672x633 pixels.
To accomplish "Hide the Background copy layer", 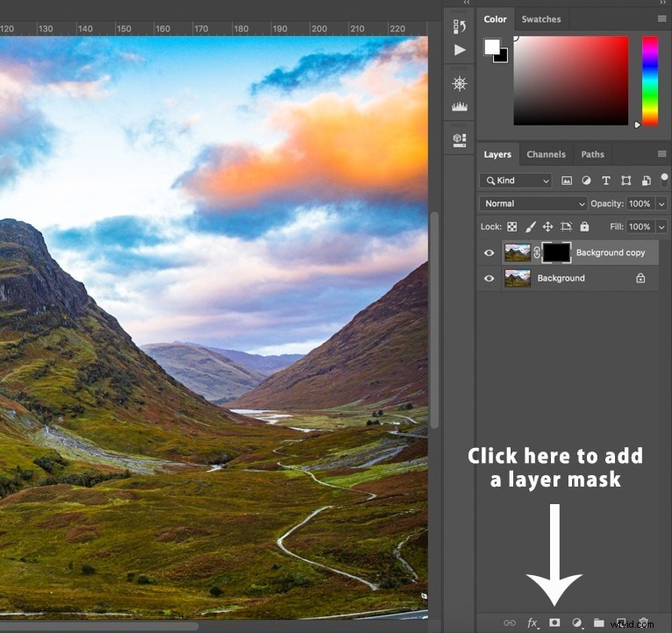I will (489, 252).
